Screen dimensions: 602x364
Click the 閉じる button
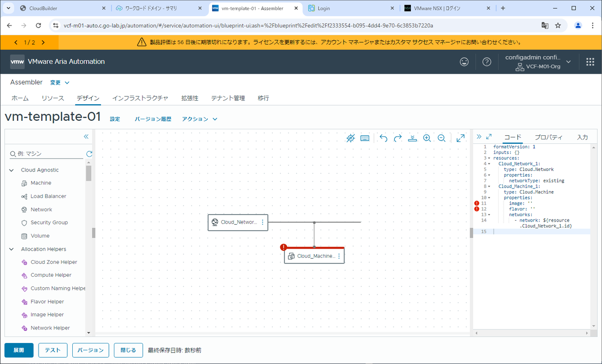pyautogui.click(x=128, y=350)
